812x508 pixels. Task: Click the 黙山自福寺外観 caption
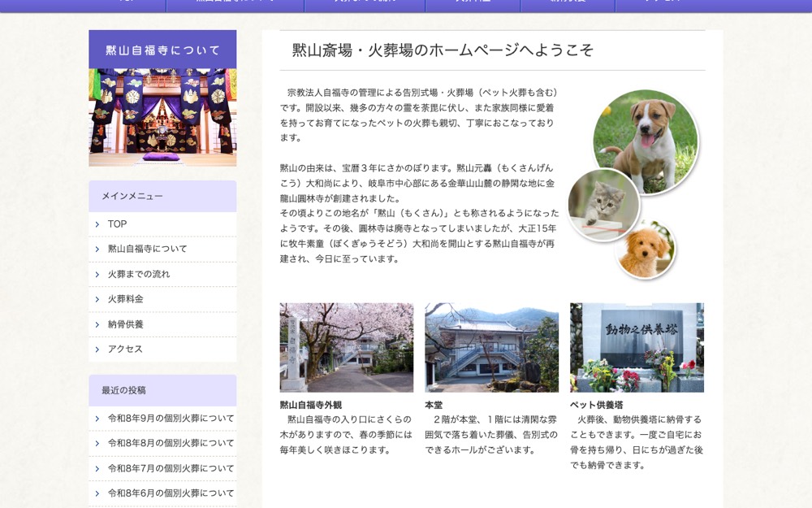pyautogui.click(x=311, y=405)
